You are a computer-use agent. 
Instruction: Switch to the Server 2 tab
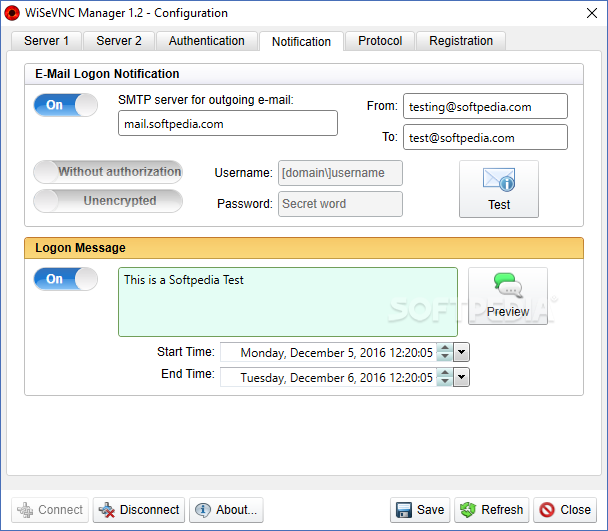click(x=119, y=41)
